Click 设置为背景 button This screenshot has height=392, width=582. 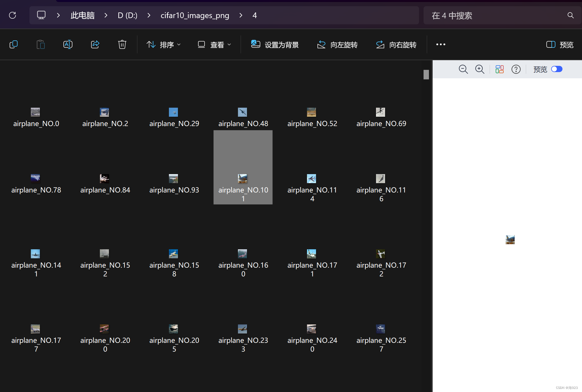coord(275,45)
